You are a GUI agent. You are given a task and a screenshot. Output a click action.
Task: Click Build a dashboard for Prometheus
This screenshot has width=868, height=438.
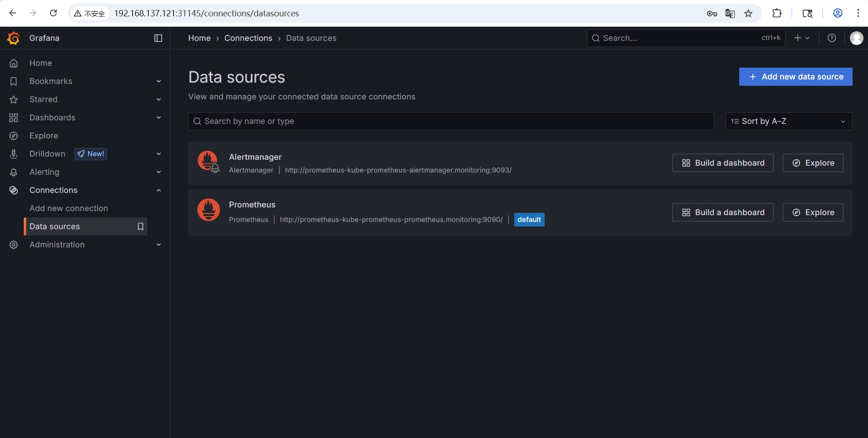(x=723, y=212)
